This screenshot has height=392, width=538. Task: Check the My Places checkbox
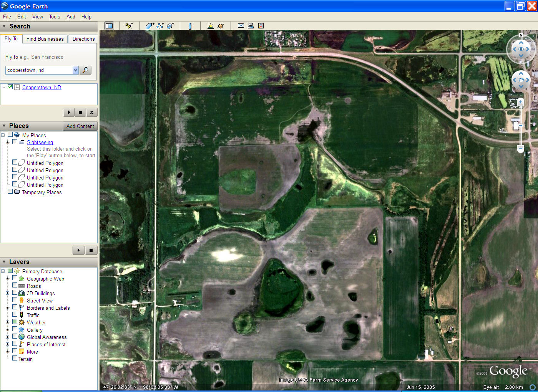click(10, 135)
